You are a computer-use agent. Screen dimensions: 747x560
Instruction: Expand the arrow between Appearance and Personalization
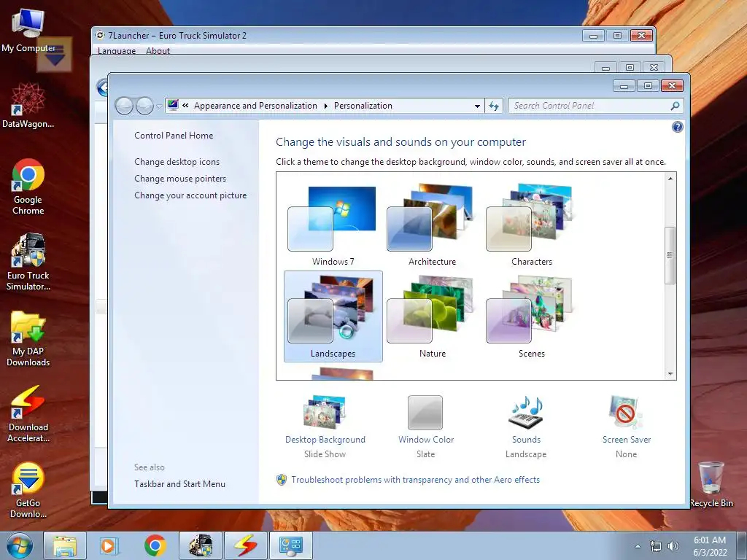point(326,106)
